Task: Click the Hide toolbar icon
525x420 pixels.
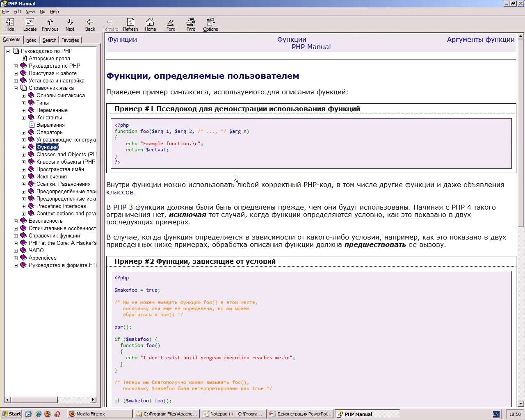Action: point(10,25)
